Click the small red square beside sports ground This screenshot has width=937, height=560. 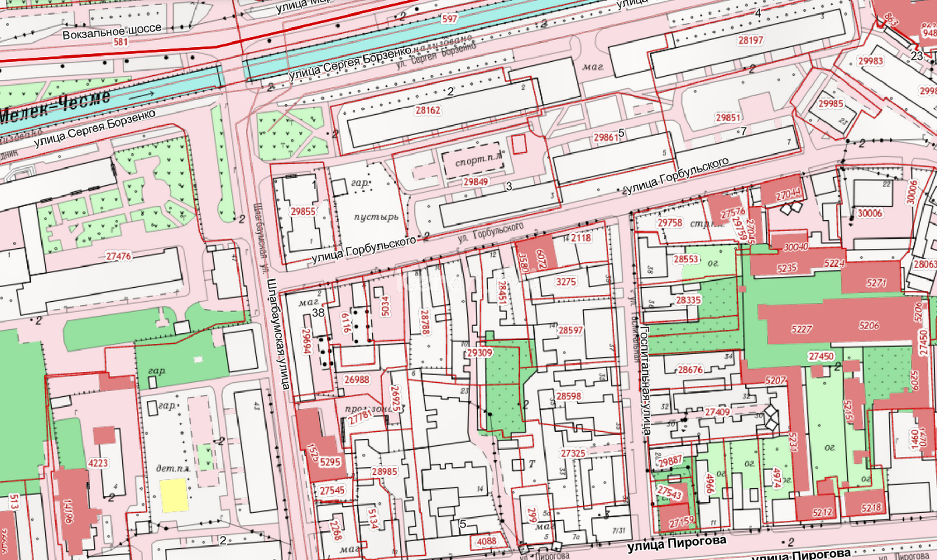519,144
